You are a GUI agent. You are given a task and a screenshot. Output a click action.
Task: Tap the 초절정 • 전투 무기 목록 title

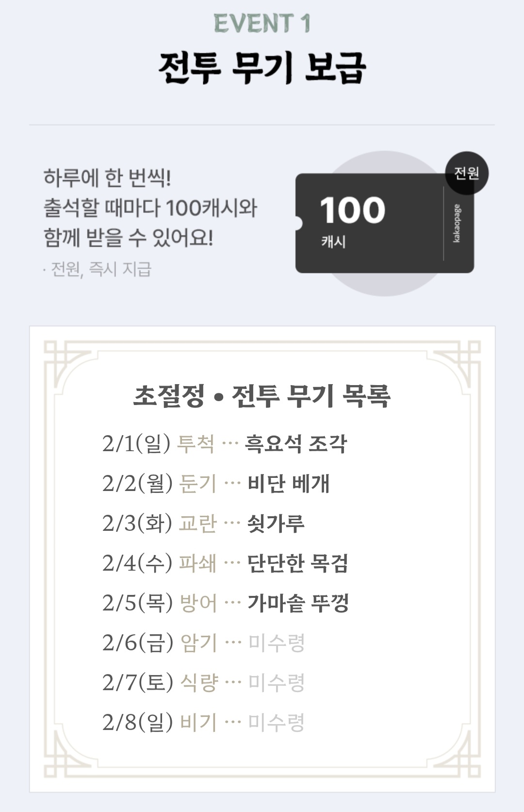262,396
